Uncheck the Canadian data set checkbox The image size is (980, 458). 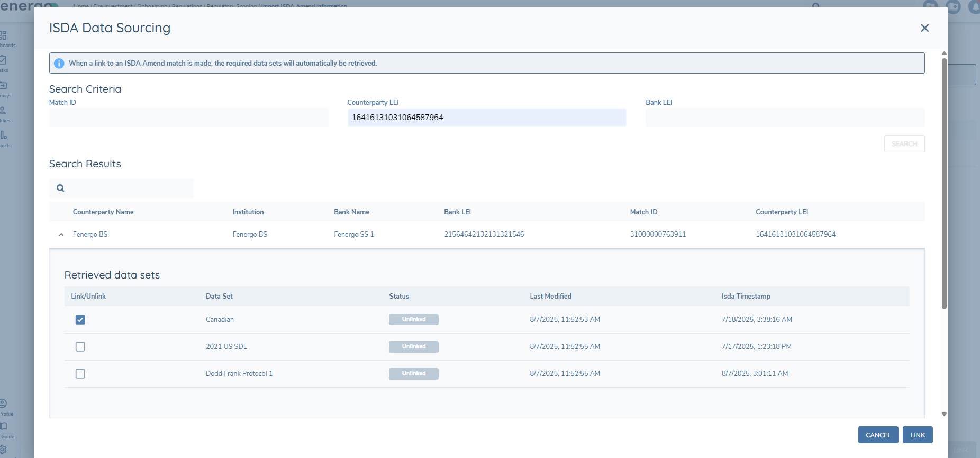click(x=80, y=320)
